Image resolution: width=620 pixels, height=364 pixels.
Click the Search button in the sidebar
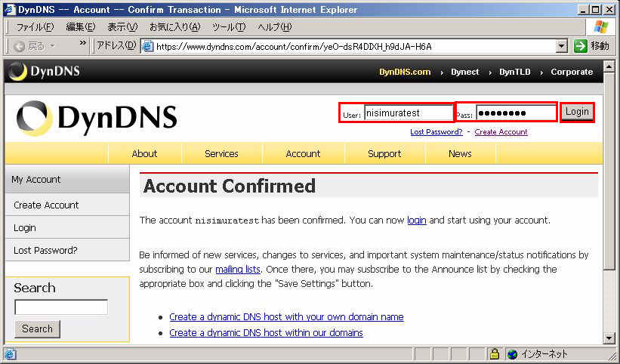37,329
